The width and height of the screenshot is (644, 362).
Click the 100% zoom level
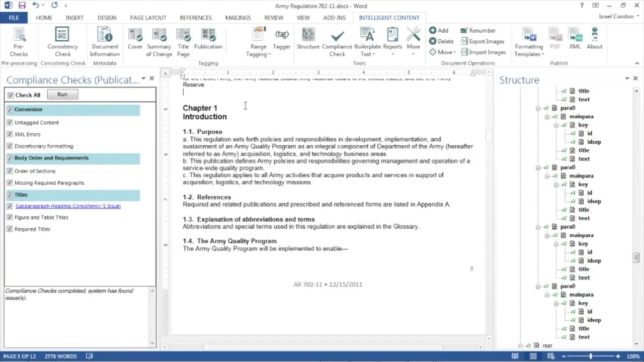tap(633, 356)
